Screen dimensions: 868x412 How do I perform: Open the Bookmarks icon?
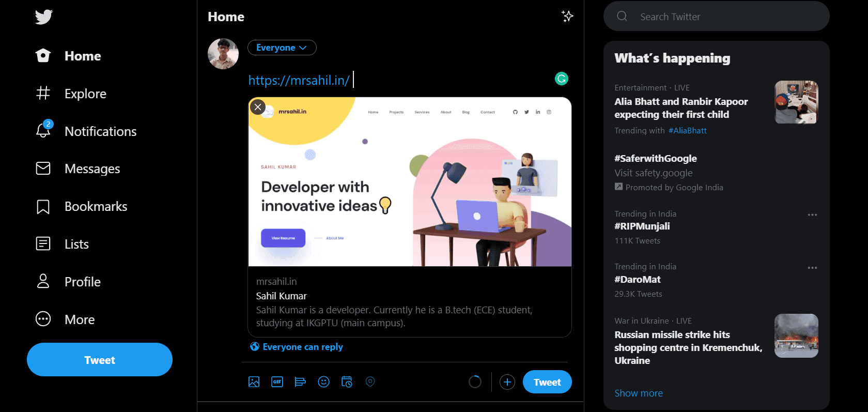[43, 206]
